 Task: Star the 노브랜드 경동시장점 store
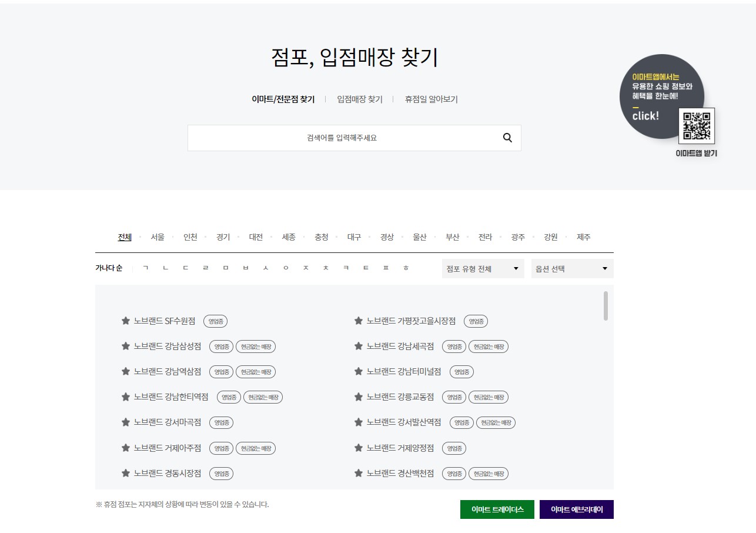tap(125, 473)
